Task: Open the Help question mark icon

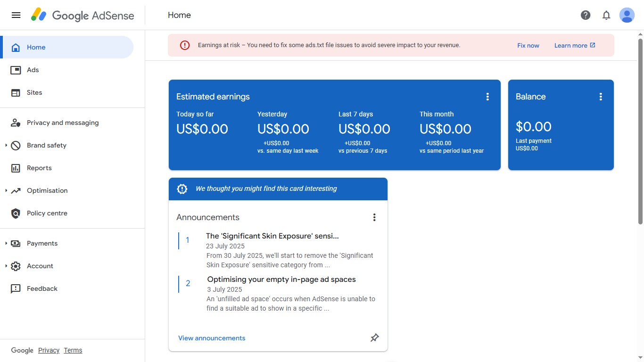Action: [586, 15]
